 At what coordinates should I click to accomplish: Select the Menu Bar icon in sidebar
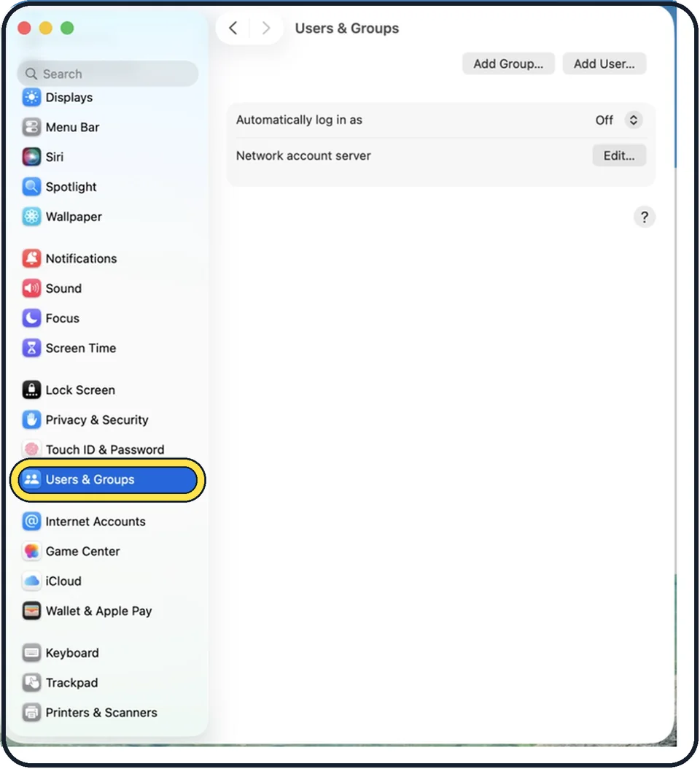[x=32, y=127]
